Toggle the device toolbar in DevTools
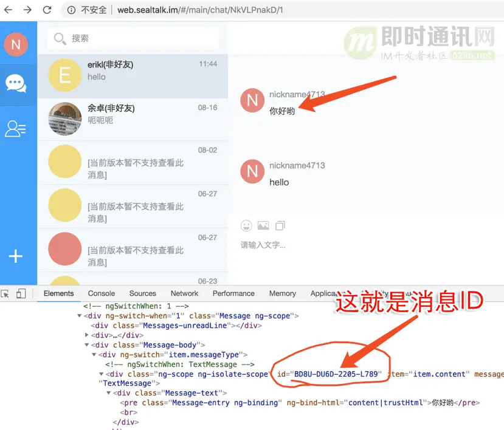This screenshot has width=504, height=430. tap(21, 293)
